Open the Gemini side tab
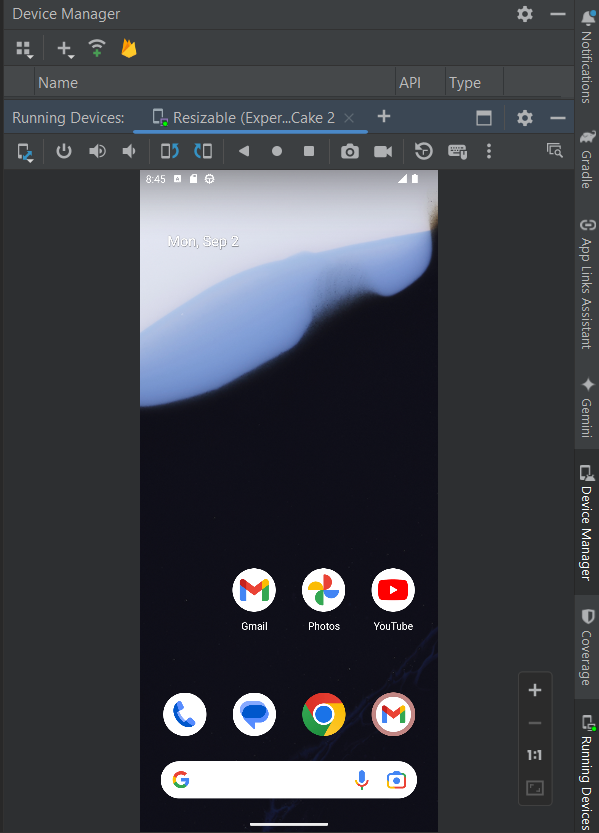Viewport: 599px width, 833px height. click(587, 407)
